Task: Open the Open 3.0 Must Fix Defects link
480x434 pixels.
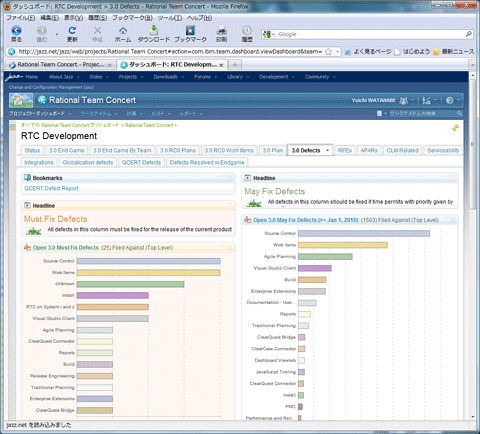Action: point(66,248)
